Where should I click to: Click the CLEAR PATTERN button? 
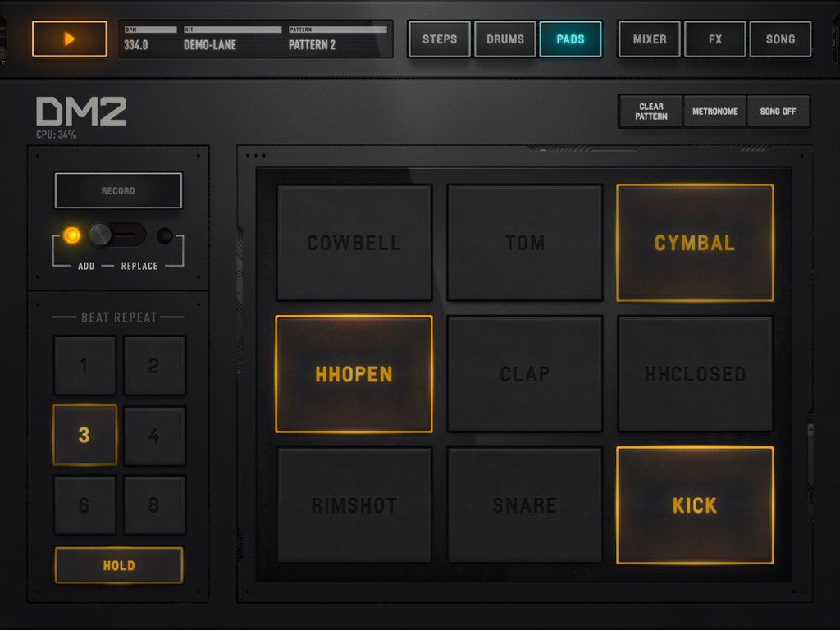(x=650, y=111)
